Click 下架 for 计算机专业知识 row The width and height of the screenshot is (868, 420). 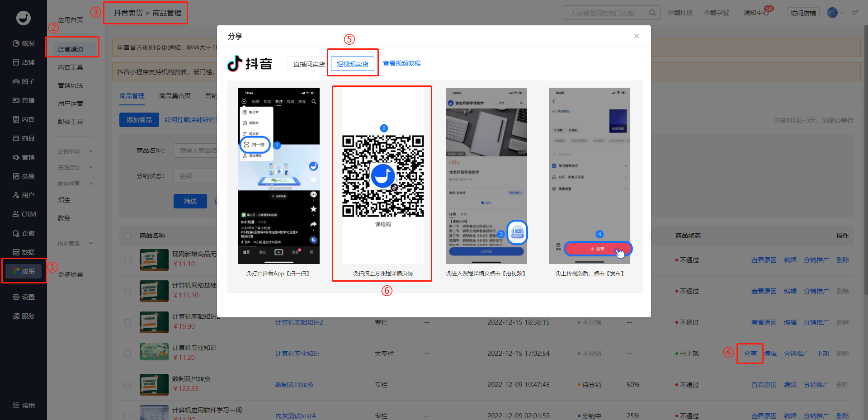(823, 354)
